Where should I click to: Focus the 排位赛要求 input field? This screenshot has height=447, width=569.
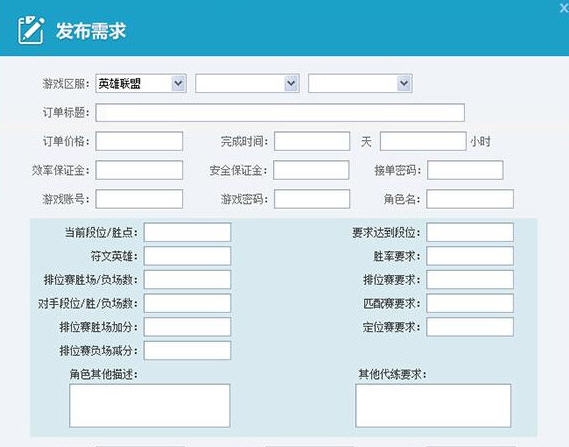tap(470, 279)
